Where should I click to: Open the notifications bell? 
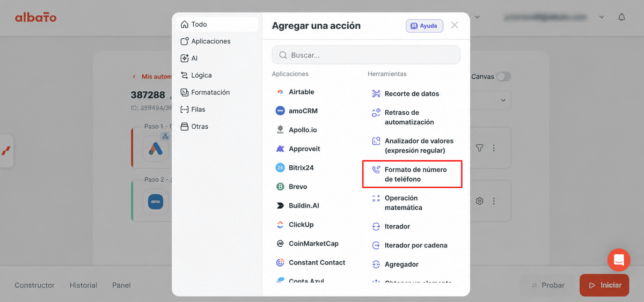click(x=621, y=17)
